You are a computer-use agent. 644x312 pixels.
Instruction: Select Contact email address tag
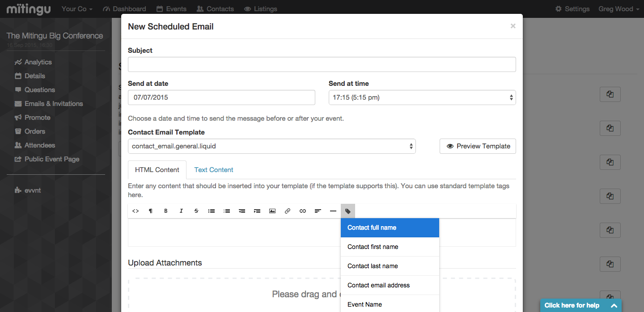click(x=390, y=285)
